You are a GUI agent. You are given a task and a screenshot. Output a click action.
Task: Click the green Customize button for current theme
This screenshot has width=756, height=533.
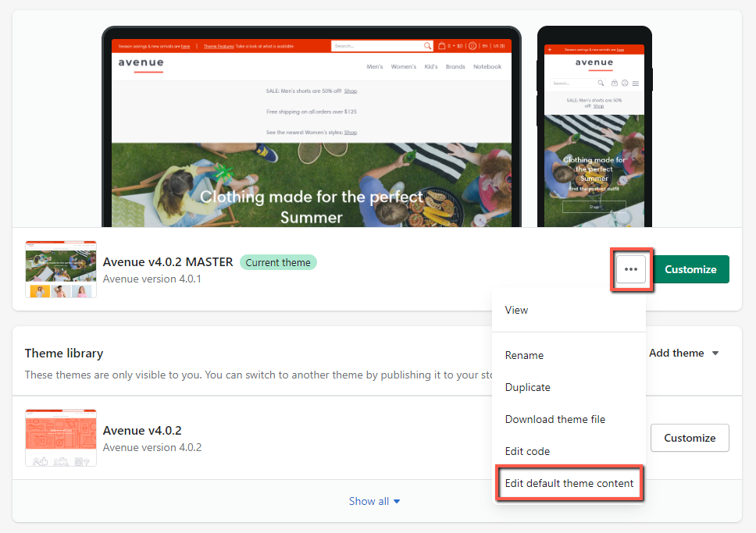690,269
